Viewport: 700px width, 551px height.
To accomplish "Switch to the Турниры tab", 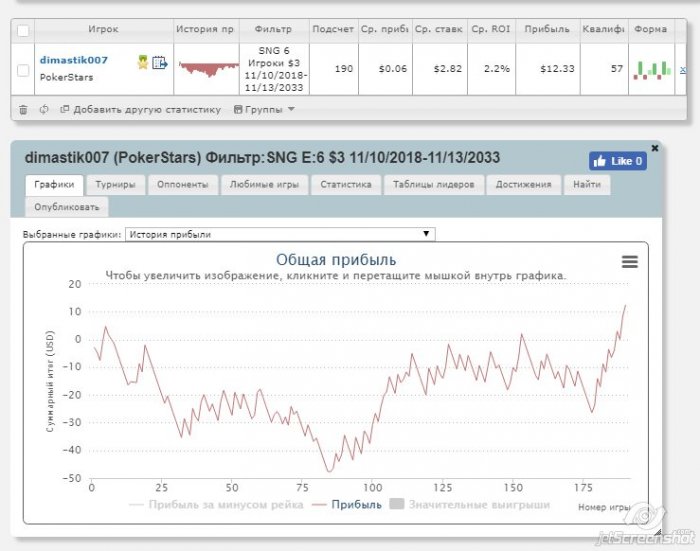I will [116, 185].
